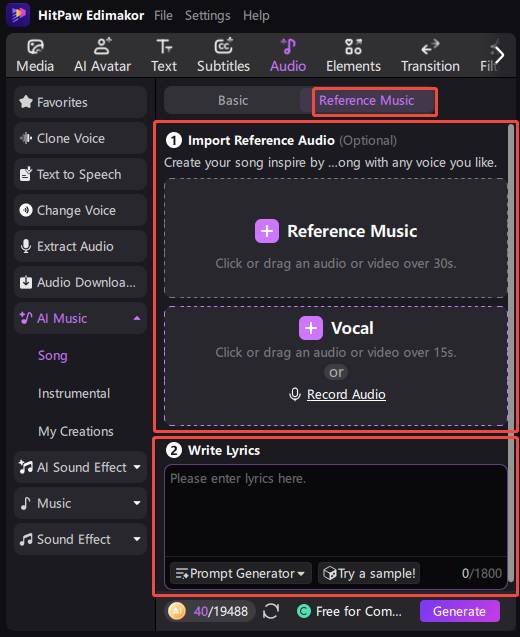Click the HitPaw Edimakor logo icon

pos(18,15)
